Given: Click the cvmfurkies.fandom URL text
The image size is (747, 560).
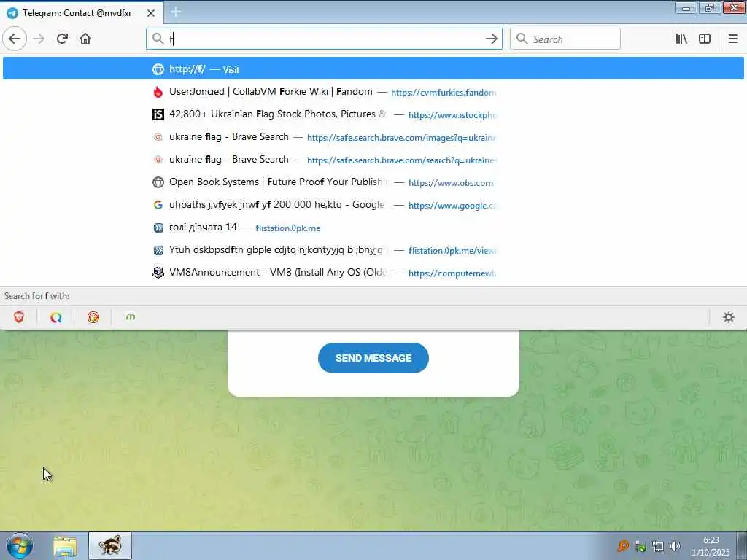Looking at the screenshot, I should coord(444,93).
